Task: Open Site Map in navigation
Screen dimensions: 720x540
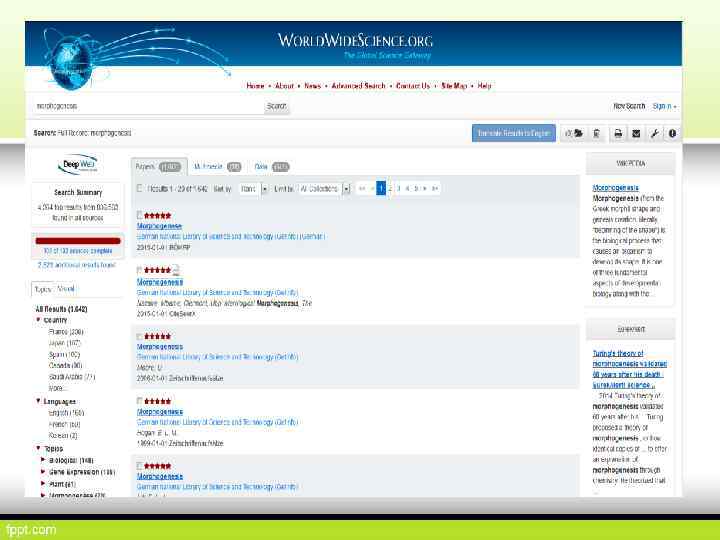Action: pos(454,86)
